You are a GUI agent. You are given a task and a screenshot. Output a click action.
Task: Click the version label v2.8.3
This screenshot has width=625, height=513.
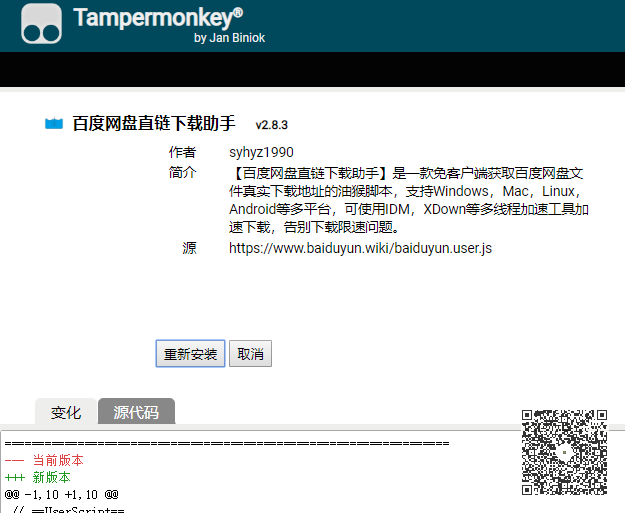tap(271, 125)
